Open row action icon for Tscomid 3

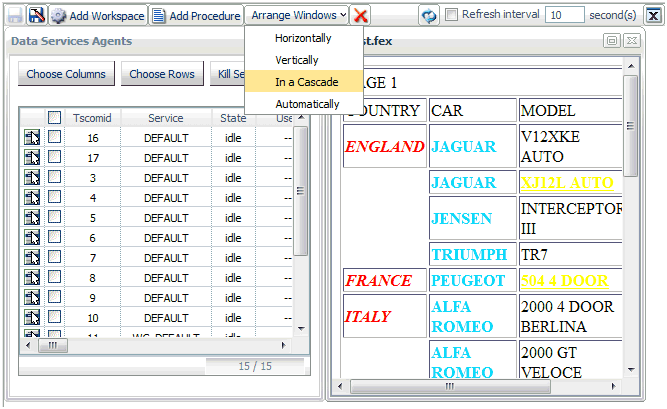point(32,177)
